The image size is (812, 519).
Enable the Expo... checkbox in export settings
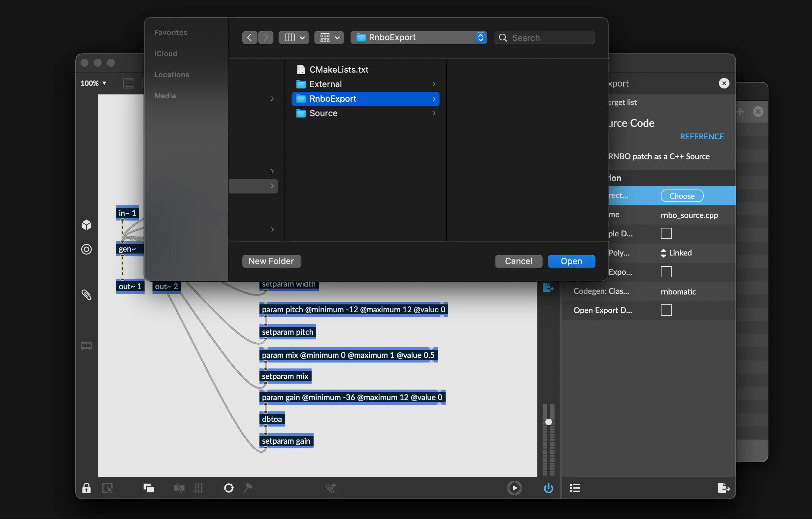[x=666, y=272]
